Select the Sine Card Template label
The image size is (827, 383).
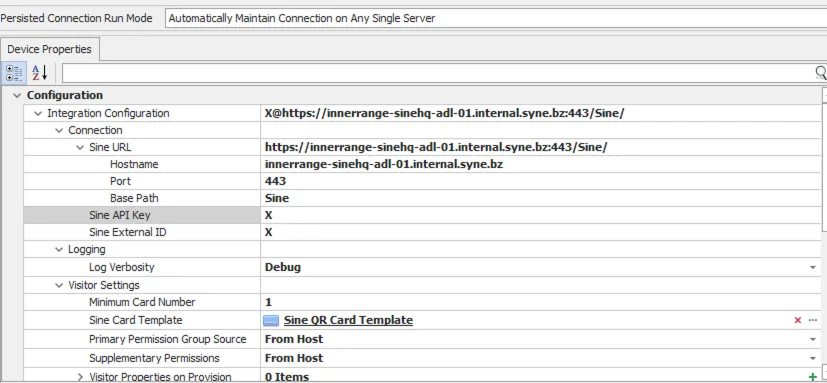pyautogui.click(x=136, y=320)
